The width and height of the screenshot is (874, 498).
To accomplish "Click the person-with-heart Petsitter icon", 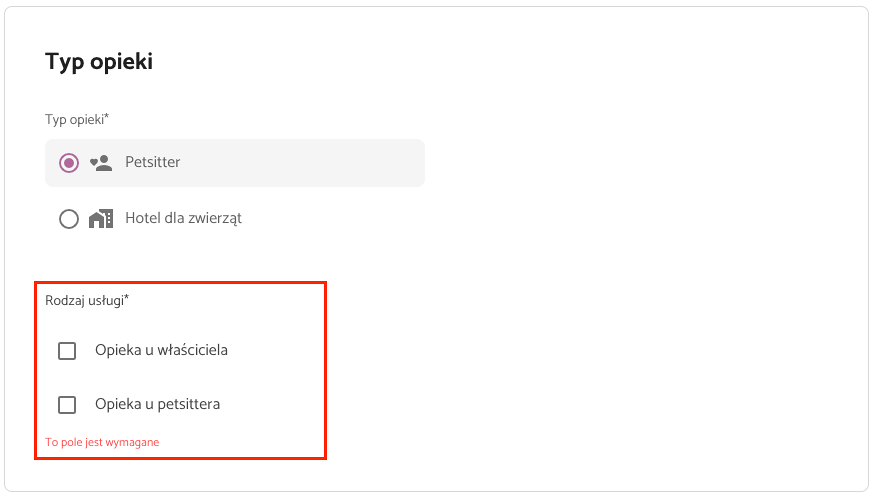I will [x=101, y=163].
